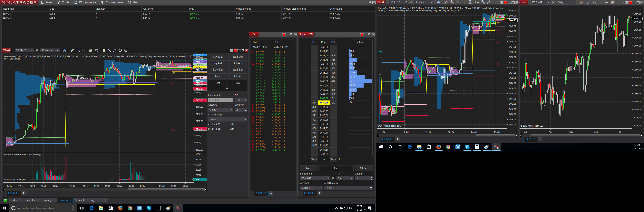The image size is (644, 212).
Task: Adjust Chart Trader Order qty stepper
Action: click(246, 110)
